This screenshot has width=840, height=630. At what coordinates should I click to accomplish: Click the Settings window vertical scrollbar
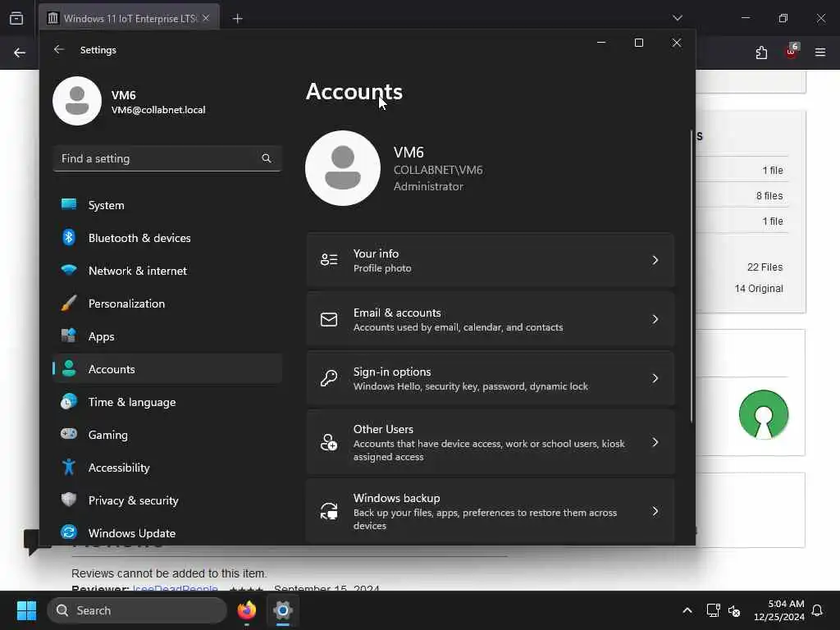coord(692,276)
